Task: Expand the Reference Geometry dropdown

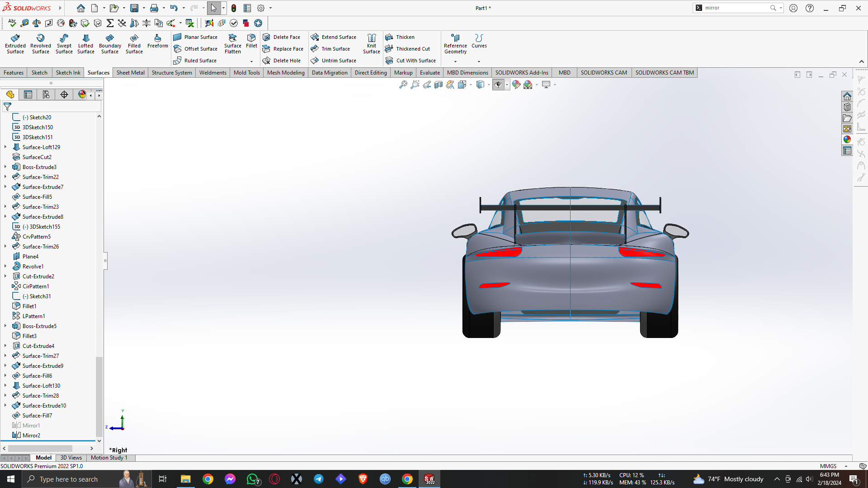Action: pos(455,61)
